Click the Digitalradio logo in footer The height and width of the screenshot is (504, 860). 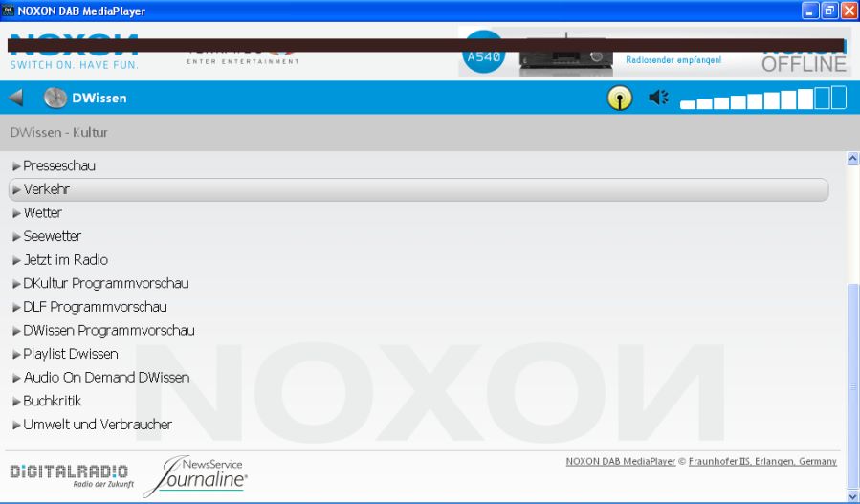68,474
